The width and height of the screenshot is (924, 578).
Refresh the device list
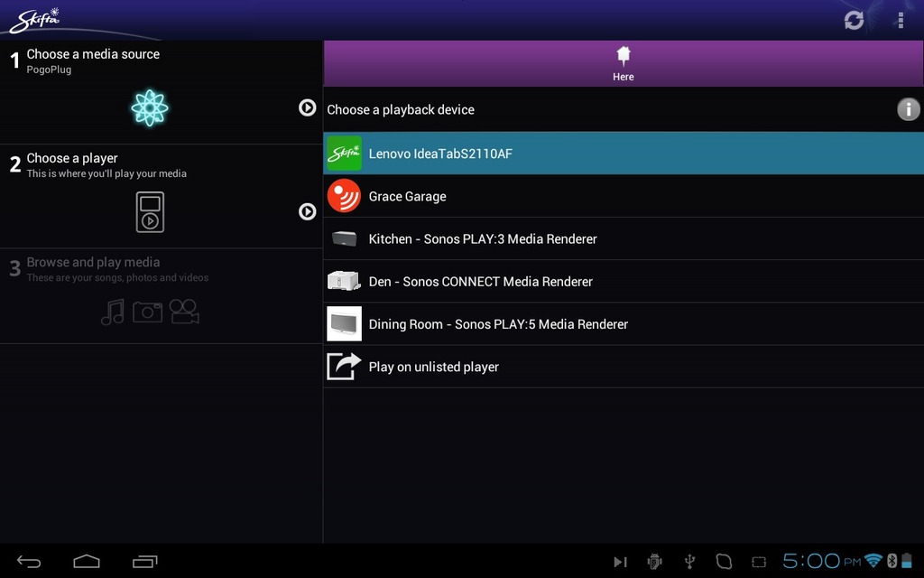click(854, 20)
